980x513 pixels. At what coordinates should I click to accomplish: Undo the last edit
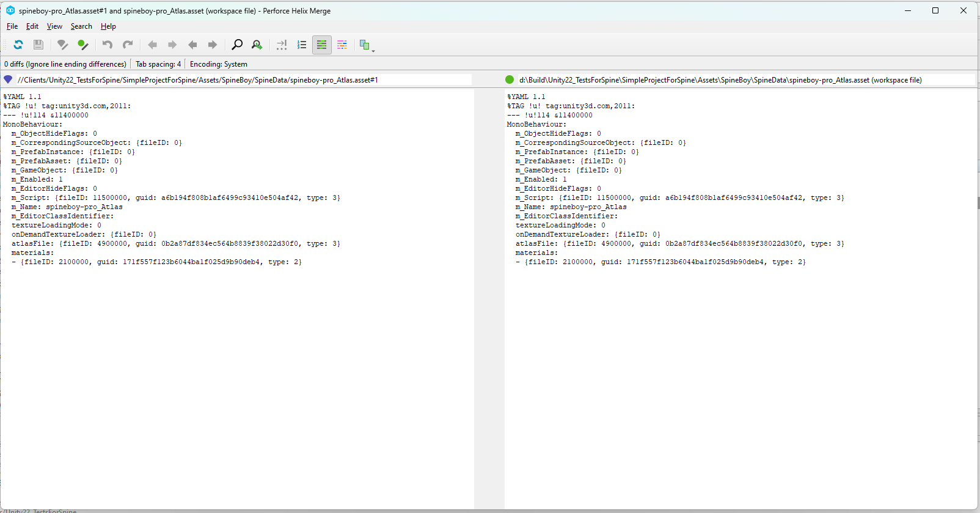(108, 45)
